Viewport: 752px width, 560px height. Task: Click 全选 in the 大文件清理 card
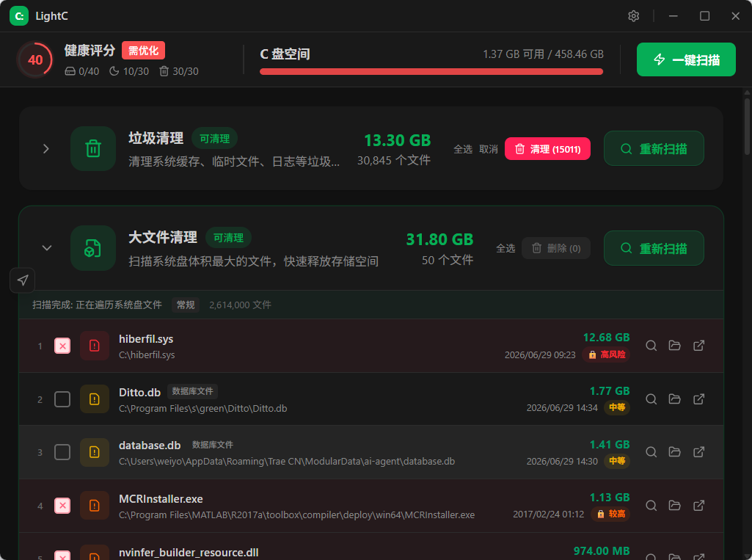505,248
